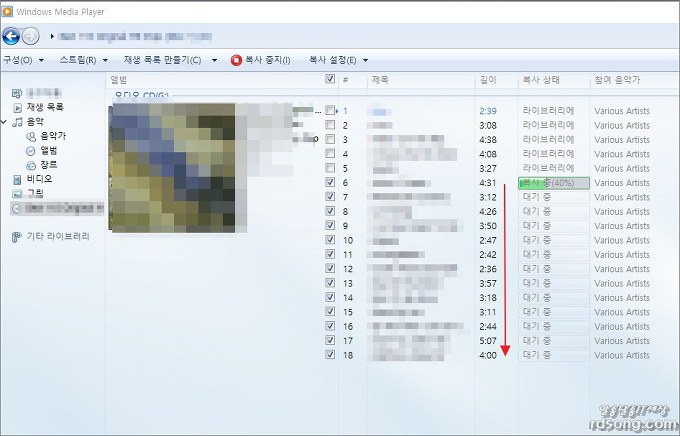
Task: Click the 4:26 length of track 8
Action: [x=488, y=212]
